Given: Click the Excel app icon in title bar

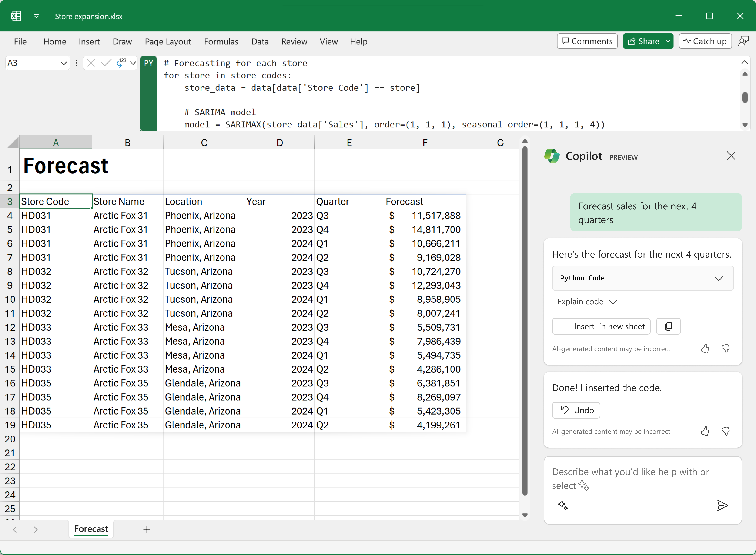Looking at the screenshot, I should (x=16, y=16).
